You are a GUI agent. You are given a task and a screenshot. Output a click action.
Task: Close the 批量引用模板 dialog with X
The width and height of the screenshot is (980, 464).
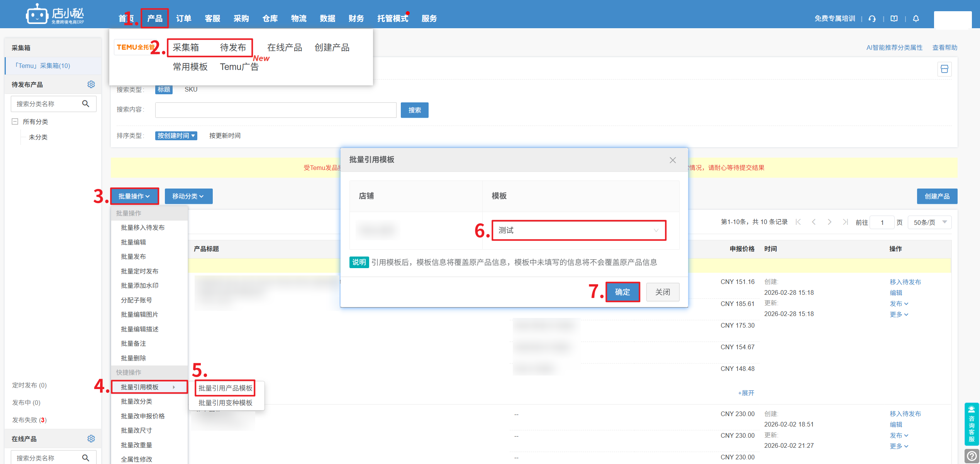tap(673, 160)
